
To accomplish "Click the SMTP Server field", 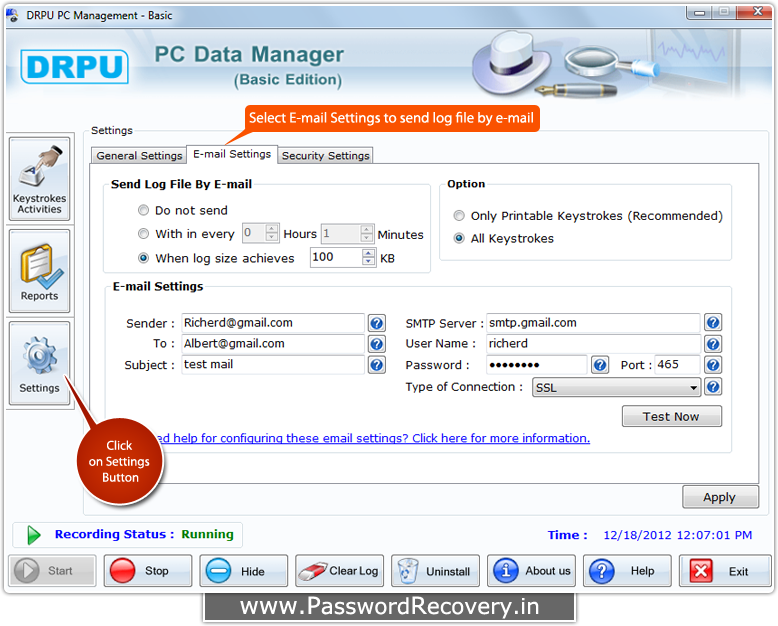I will (593, 323).
